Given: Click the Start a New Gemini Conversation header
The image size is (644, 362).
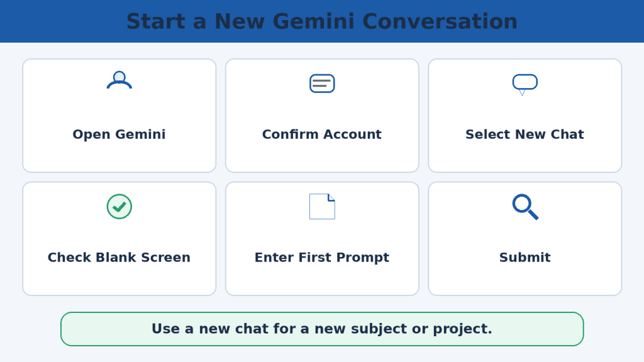Looking at the screenshot, I should [x=322, y=21].
